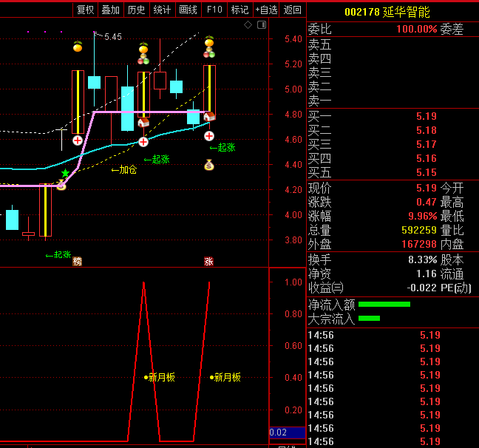Image resolution: width=479 pixels, height=448 pixels.
Task: Click the 涨 badge icon under chart
Action: [208, 262]
